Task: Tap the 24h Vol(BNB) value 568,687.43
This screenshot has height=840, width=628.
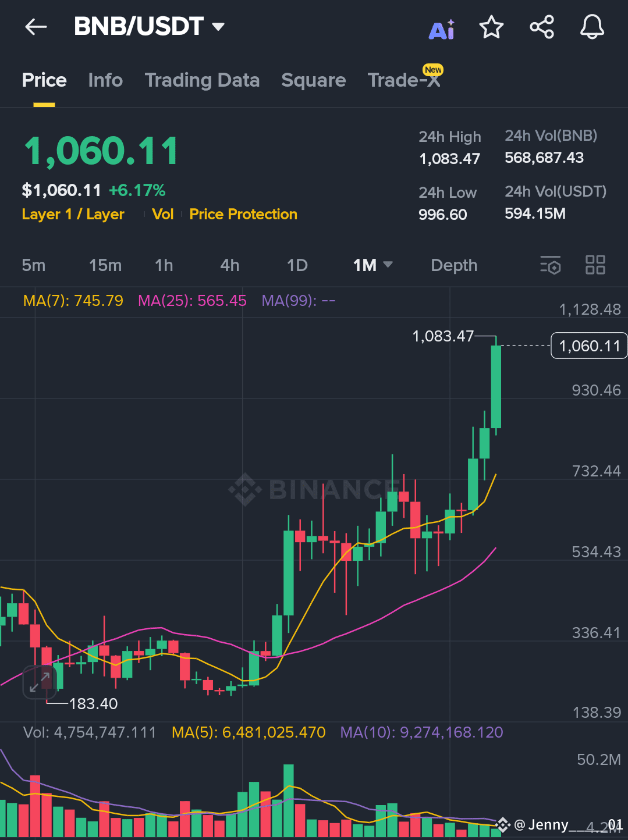Action: [544, 158]
